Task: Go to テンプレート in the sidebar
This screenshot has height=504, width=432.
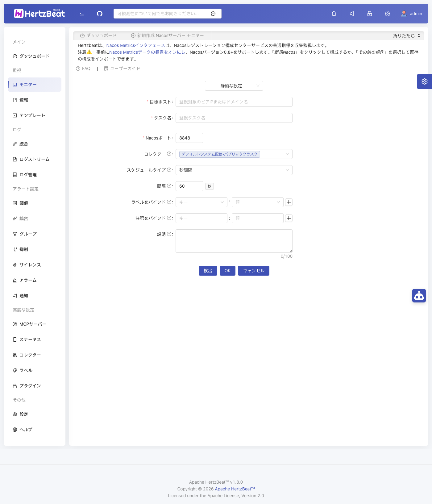Action: 35,115
